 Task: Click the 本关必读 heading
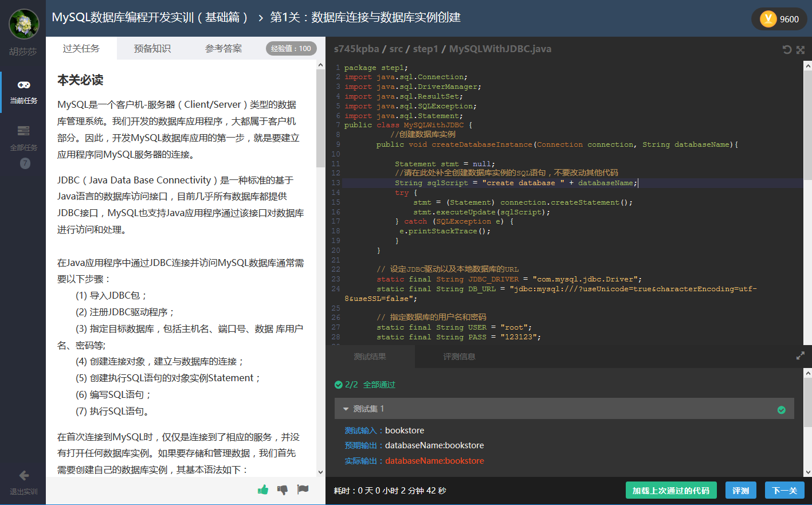pyautogui.click(x=80, y=80)
